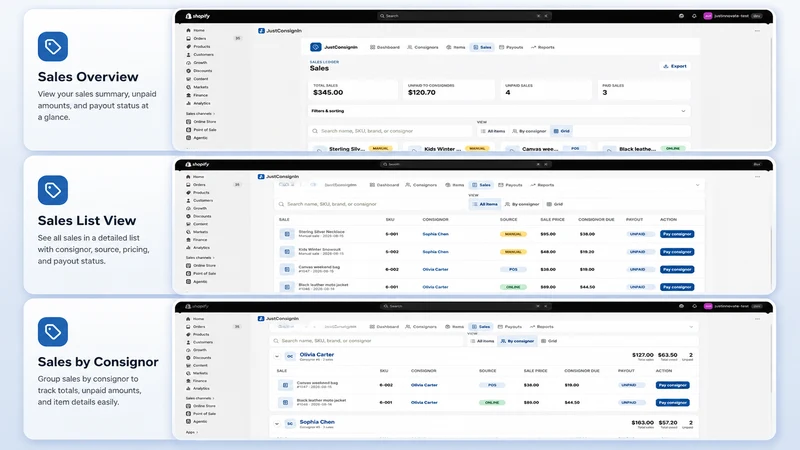The width and height of the screenshot is (800, 450).
Task: Click the blue tag icon beside Sales Overview heading
Action: [x=53, y=46]
